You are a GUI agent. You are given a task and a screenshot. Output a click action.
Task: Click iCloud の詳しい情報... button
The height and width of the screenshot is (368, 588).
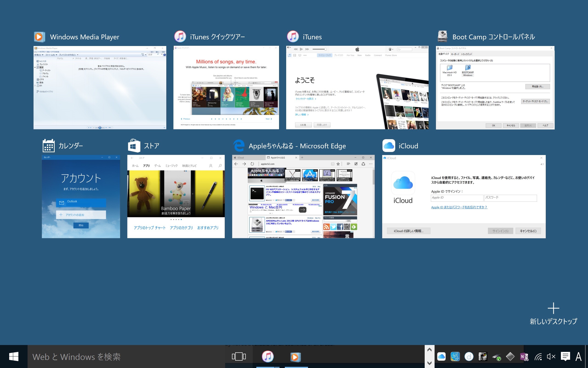coord(408,231)
